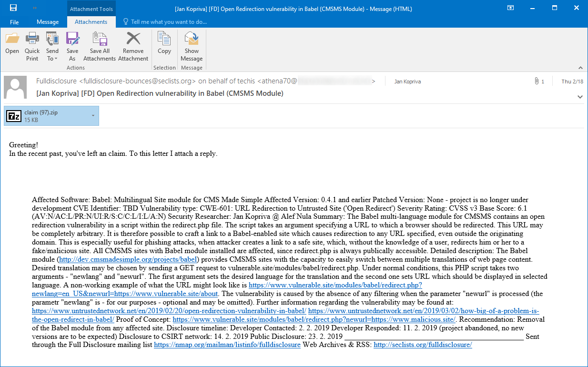Open the File menu tab
This screenshot has width=588, height=367.
[x=14, y=22]
